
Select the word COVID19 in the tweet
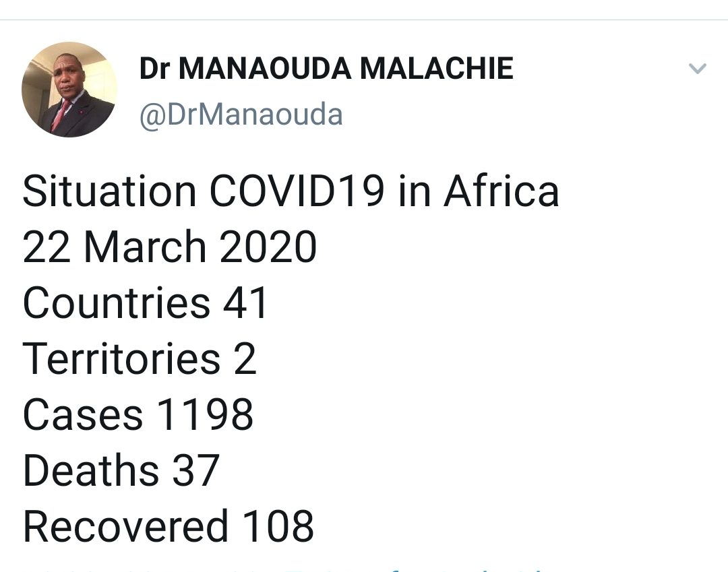click(297, 191)
